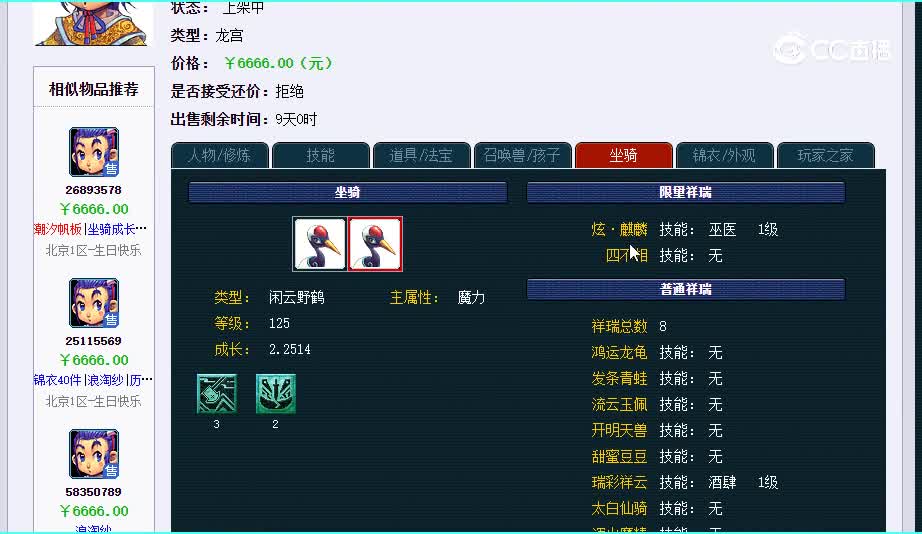The image size is (922, 534).
Task: Click the mount skill icon labeled 2
Action: point(276,393)
